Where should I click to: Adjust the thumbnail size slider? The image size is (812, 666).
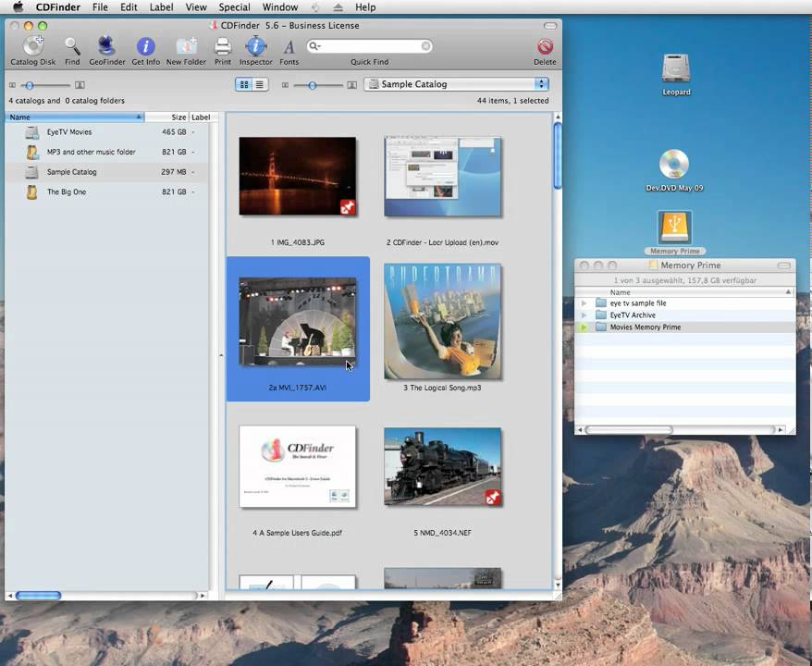click(x=313, y=85)
